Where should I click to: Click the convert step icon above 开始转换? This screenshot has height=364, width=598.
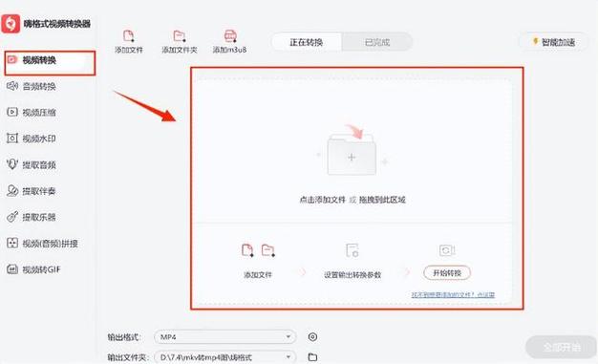[447, 250]
